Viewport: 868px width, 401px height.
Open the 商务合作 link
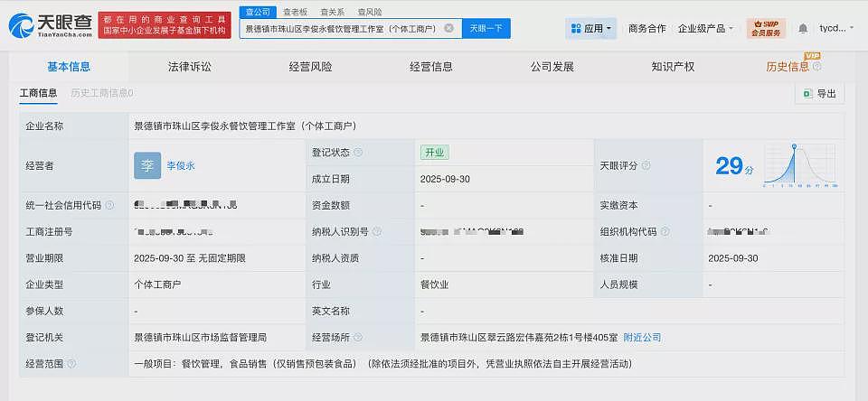pos(647,28)
